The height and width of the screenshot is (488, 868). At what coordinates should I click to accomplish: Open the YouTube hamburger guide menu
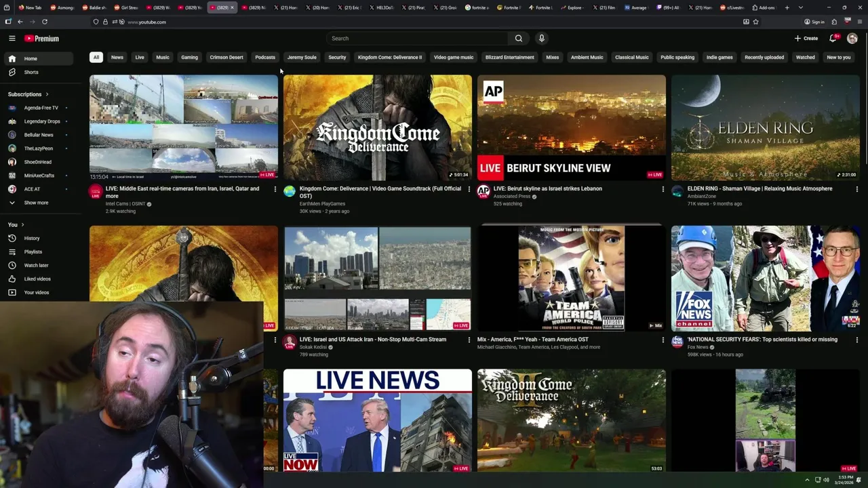tap(12, 39)
